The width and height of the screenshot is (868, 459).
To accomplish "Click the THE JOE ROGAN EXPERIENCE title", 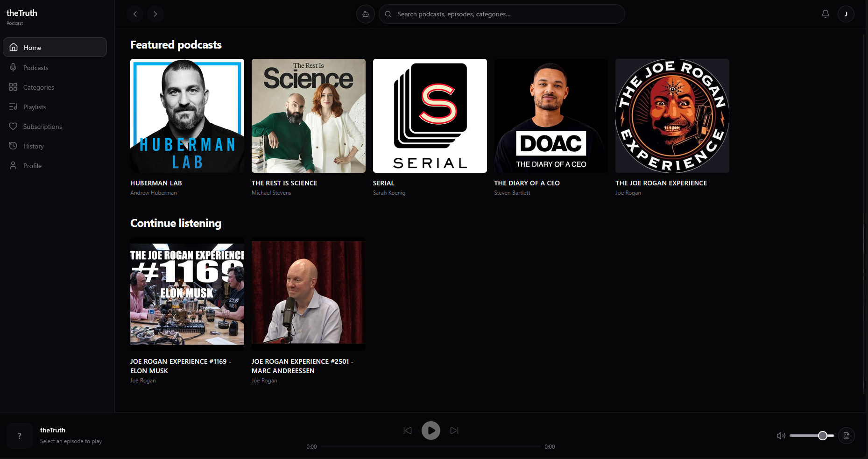I will 661,183.
